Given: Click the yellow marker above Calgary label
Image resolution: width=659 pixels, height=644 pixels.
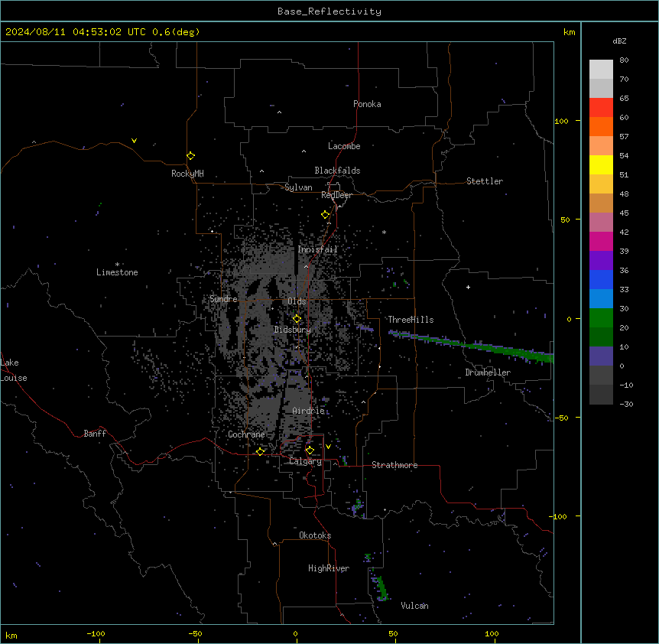Looking at the screenshot, I should pos(310,450).
